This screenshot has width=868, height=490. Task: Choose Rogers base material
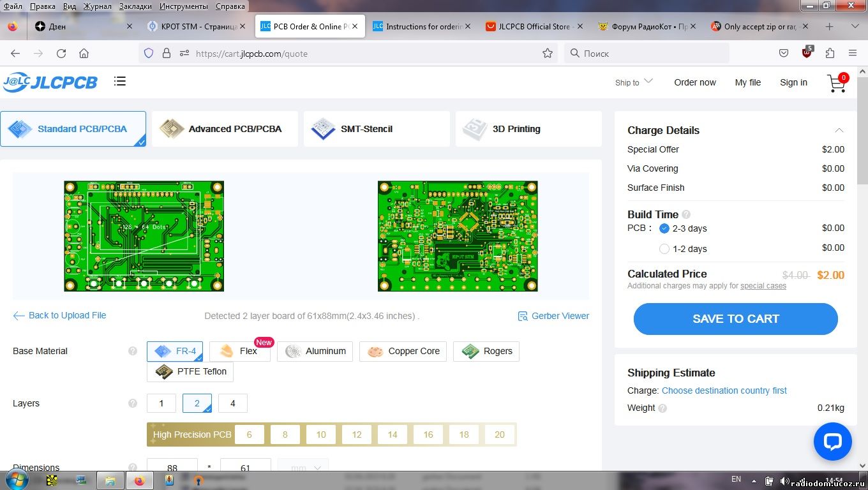pos(486,352)
